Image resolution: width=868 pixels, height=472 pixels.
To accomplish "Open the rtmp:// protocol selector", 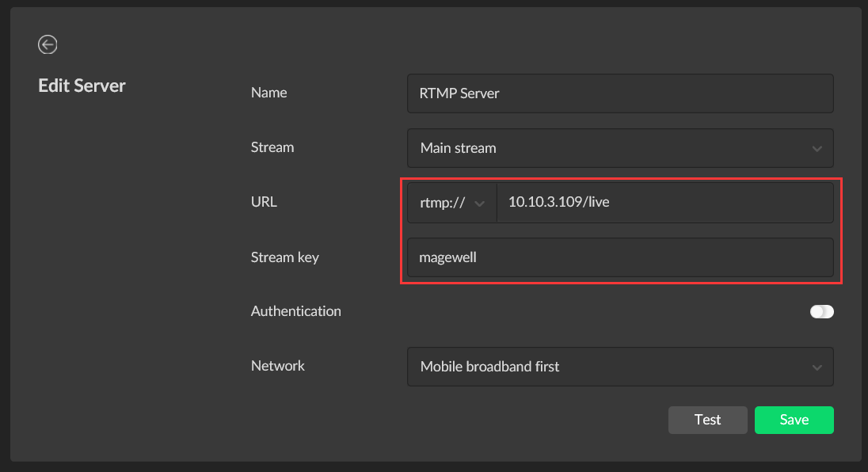I will click(x=452, y=203).
